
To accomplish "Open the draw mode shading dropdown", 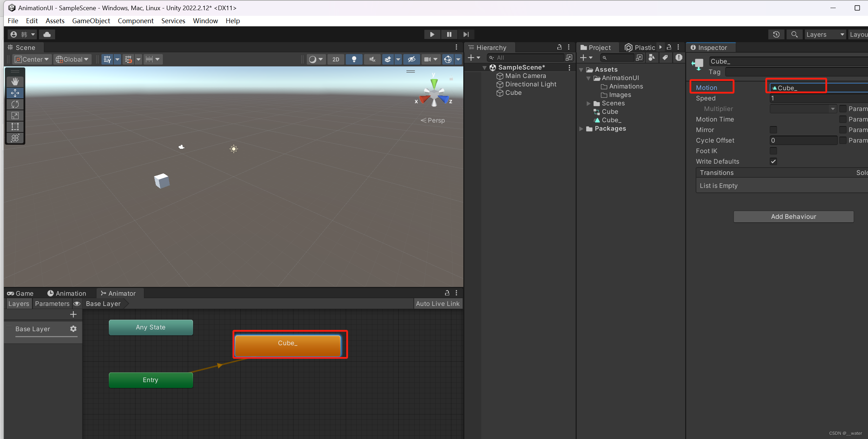I will click(x=316, y=59).
